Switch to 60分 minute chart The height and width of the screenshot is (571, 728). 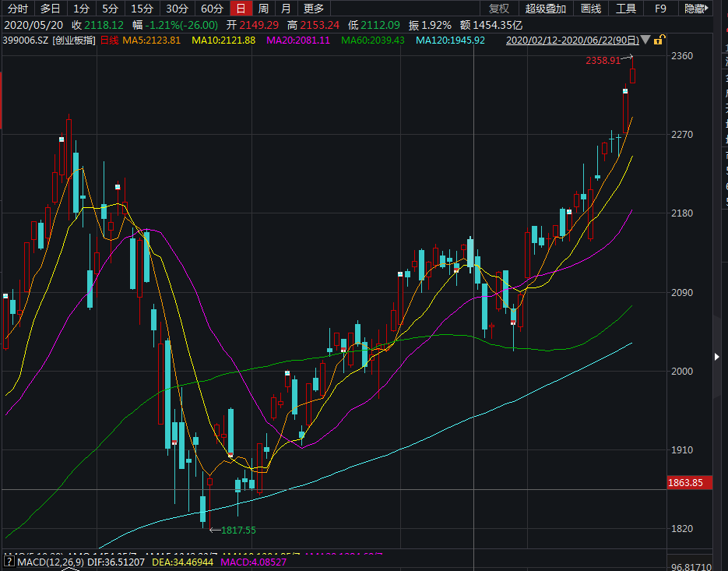tap(211, 9)
